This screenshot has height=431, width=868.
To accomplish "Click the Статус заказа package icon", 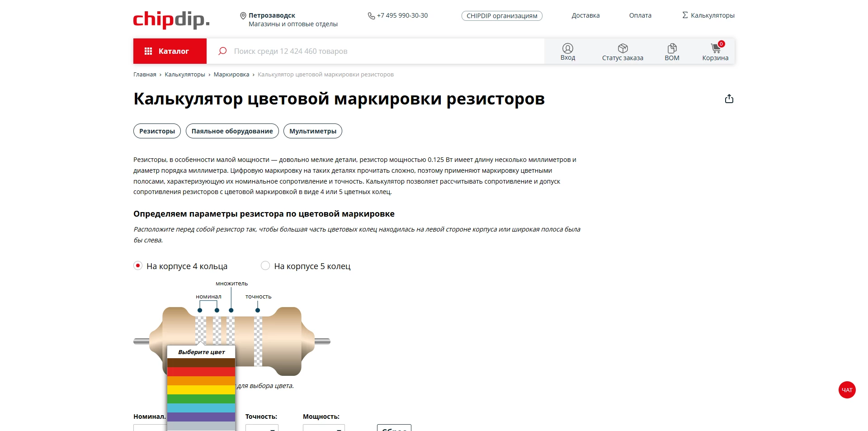I will click(623, 48).
